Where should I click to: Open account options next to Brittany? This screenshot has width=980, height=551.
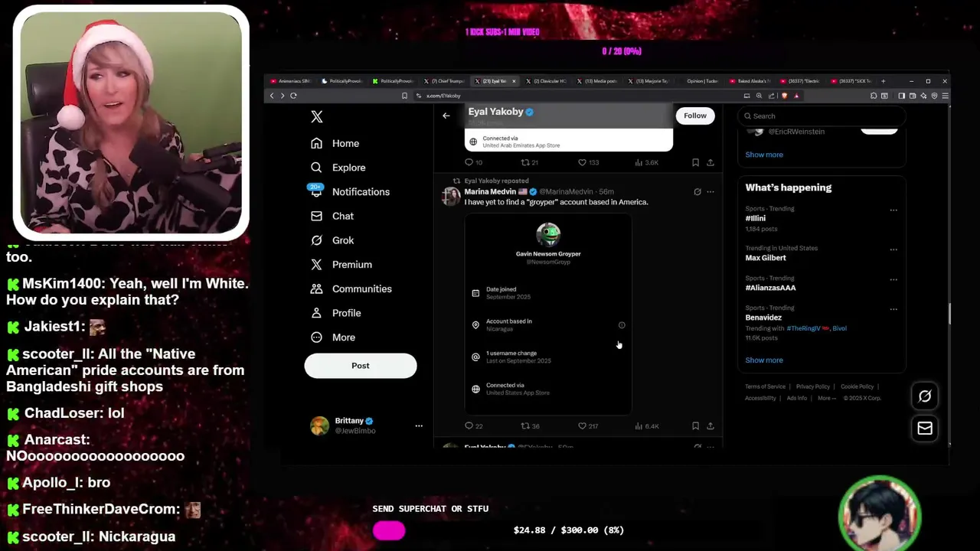pyautogui.click(x=419, y=425)
